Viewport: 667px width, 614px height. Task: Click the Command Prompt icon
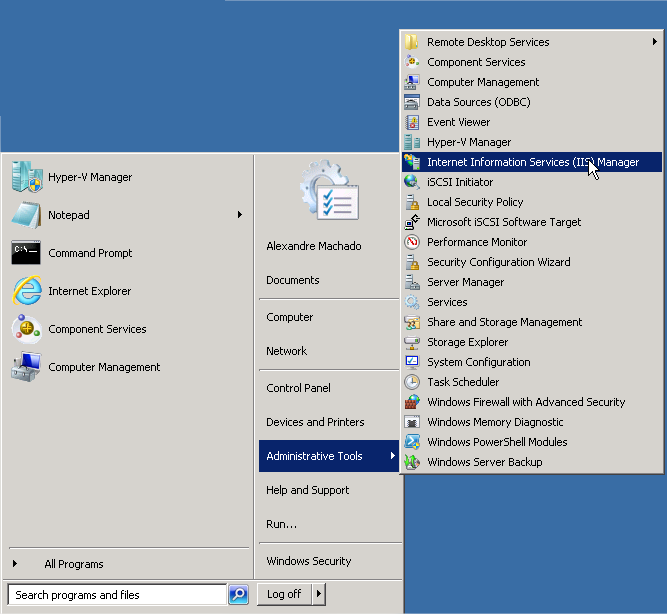(26, 253)
